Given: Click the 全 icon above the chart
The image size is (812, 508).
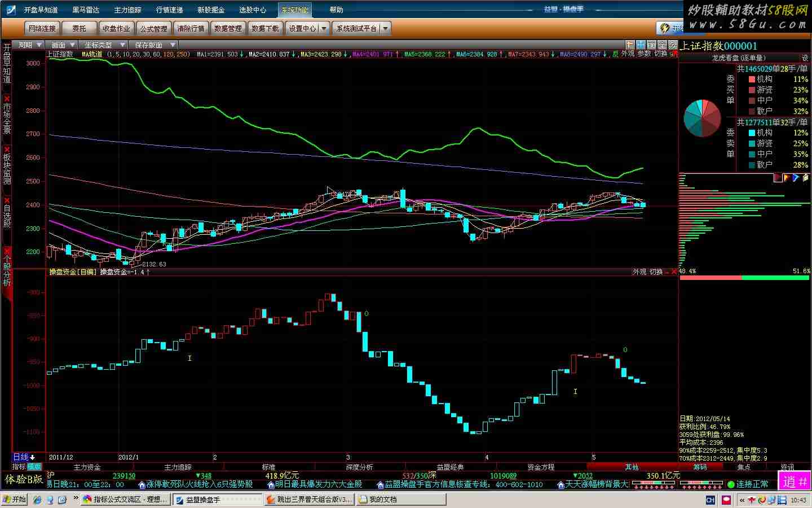Looking at the screenshot, I should 662,45.
